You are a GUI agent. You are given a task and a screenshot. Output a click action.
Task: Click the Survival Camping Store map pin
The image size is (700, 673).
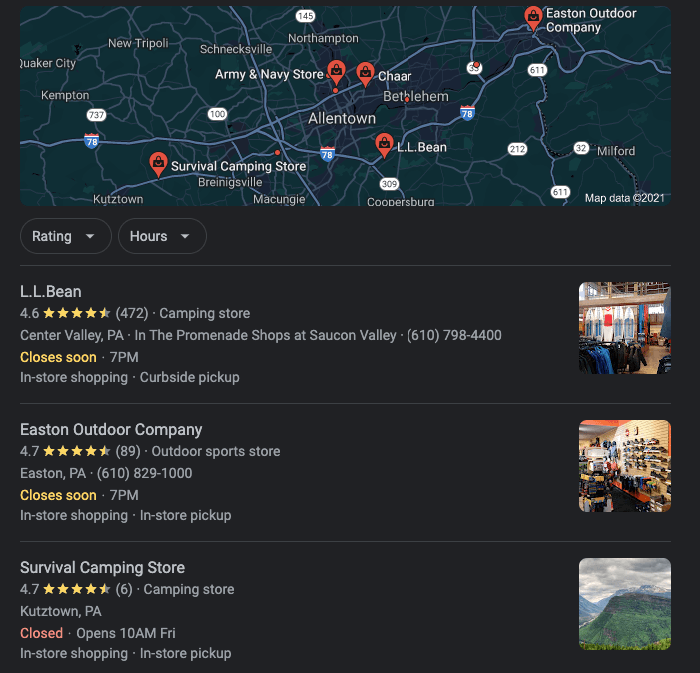point(158,164)
